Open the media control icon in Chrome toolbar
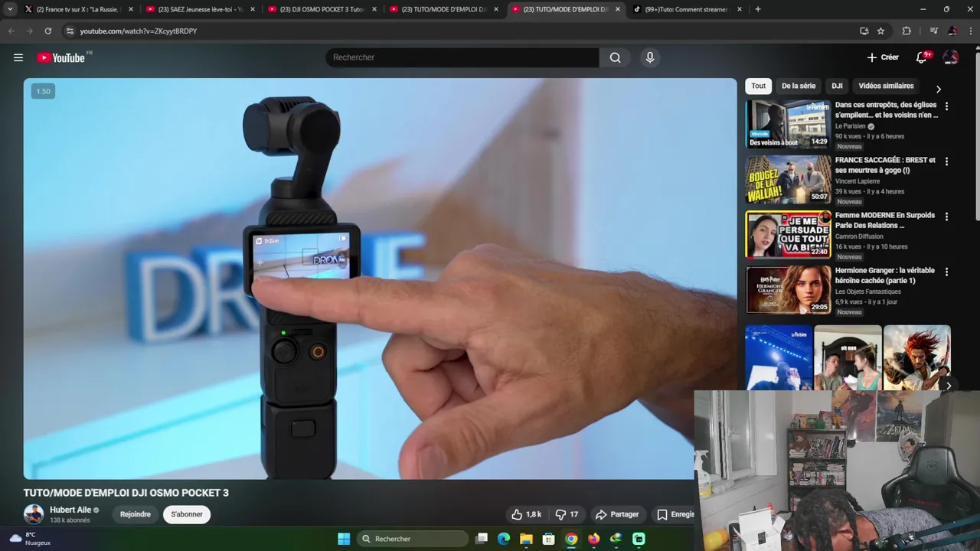 point(933,31)
